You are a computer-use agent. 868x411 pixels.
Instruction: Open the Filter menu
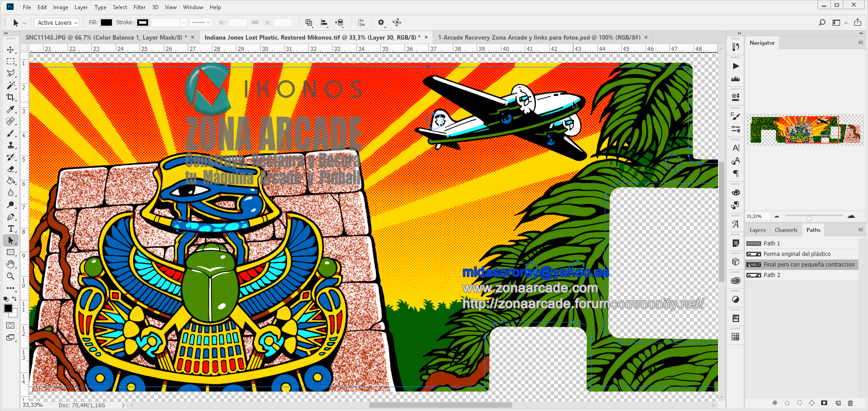(x=139, y=7)
